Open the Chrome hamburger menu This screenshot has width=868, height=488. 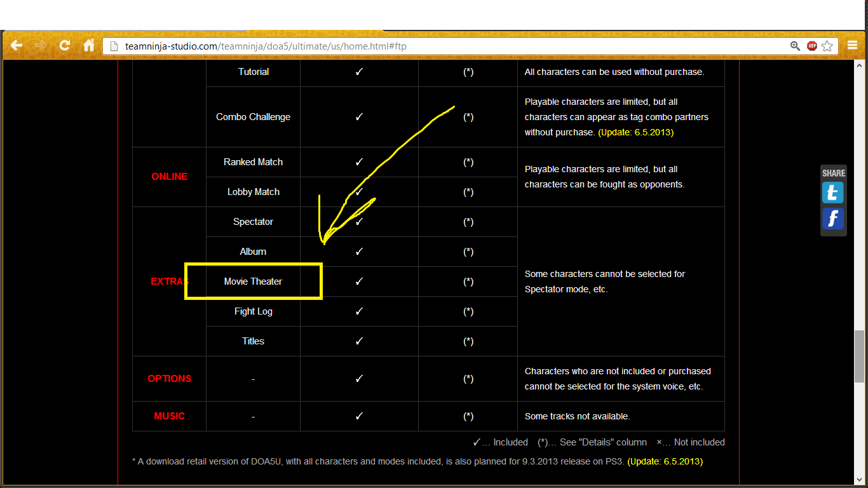tap(853, 46)
